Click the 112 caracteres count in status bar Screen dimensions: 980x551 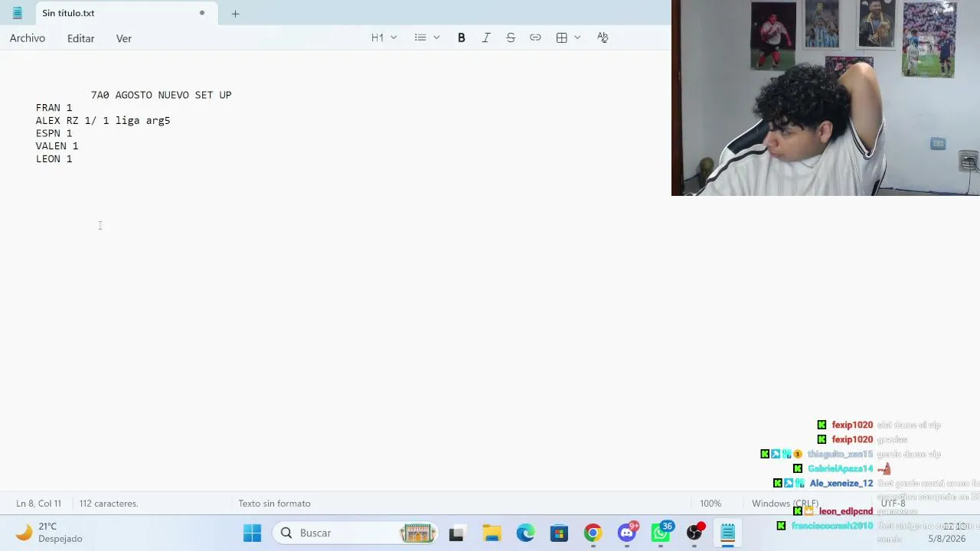(109, 504)
